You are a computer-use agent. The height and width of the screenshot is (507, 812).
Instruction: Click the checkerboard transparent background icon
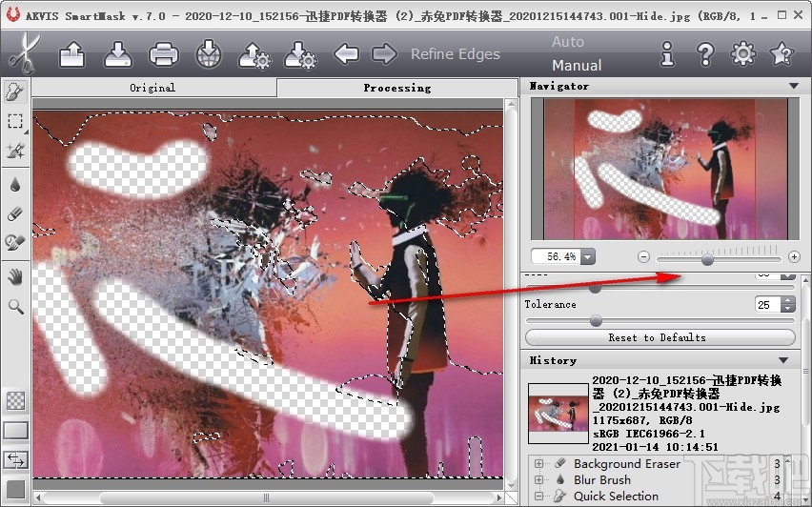[15, 401]
